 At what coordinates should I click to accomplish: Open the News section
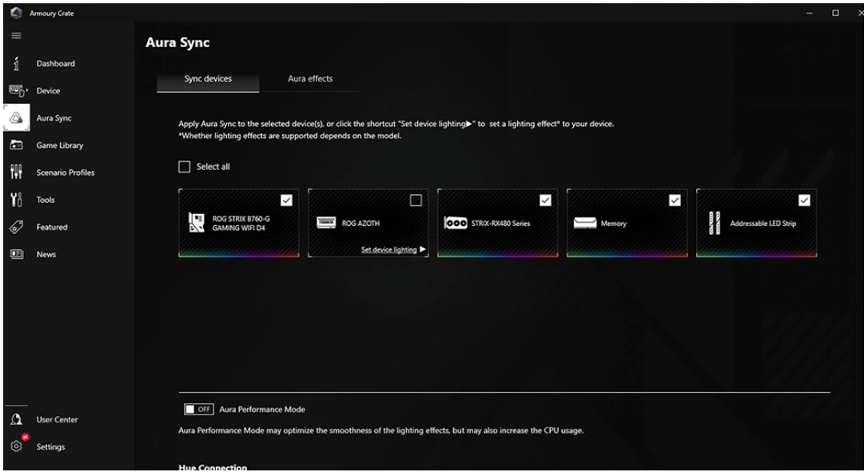pos(46,255)
